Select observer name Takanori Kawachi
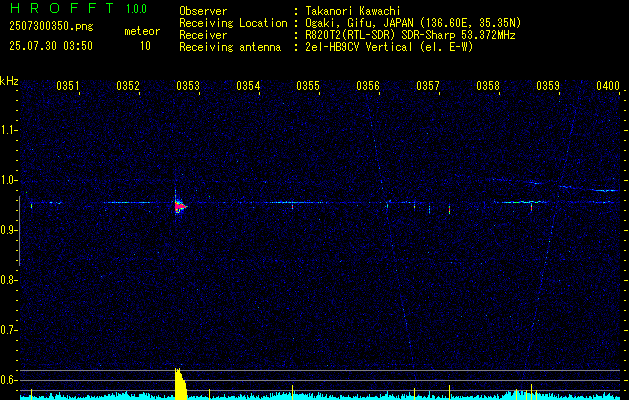Image resolution: width=629 pixels, height=400 pixels. (x=353, y=11)
